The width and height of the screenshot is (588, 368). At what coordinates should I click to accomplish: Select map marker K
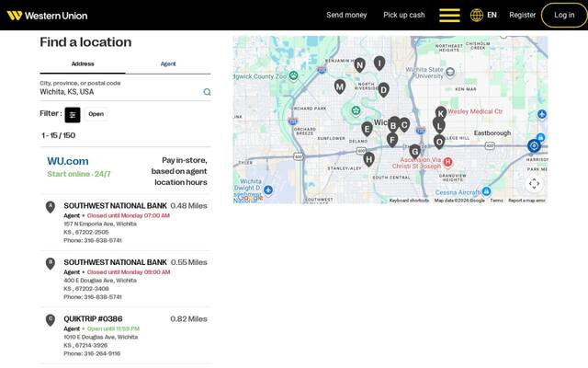coord(441,112)
